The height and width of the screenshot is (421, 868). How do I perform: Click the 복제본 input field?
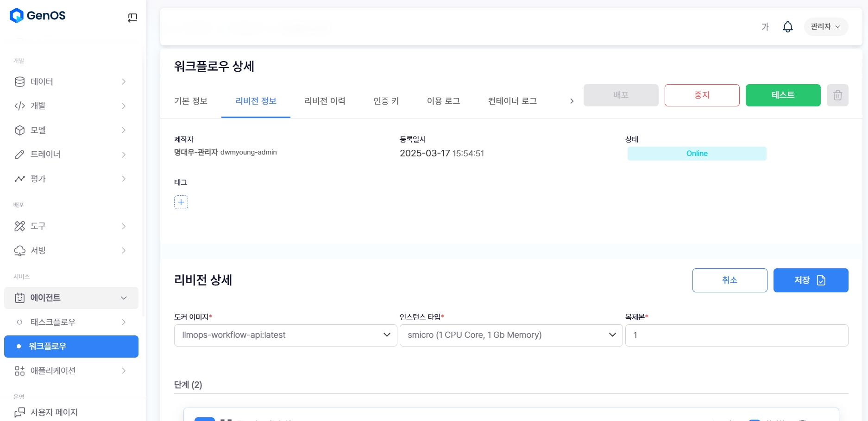[x=736, y=335]
